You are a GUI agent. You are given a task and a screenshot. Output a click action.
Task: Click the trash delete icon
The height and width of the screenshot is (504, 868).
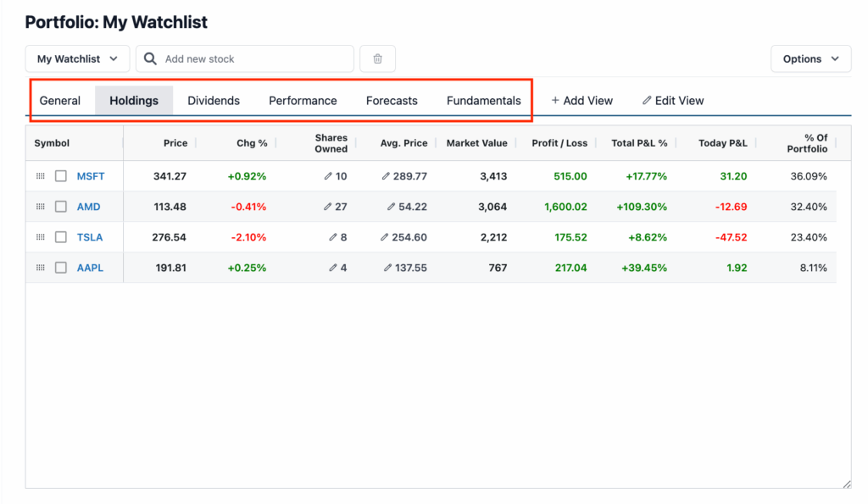click(377, 59)
